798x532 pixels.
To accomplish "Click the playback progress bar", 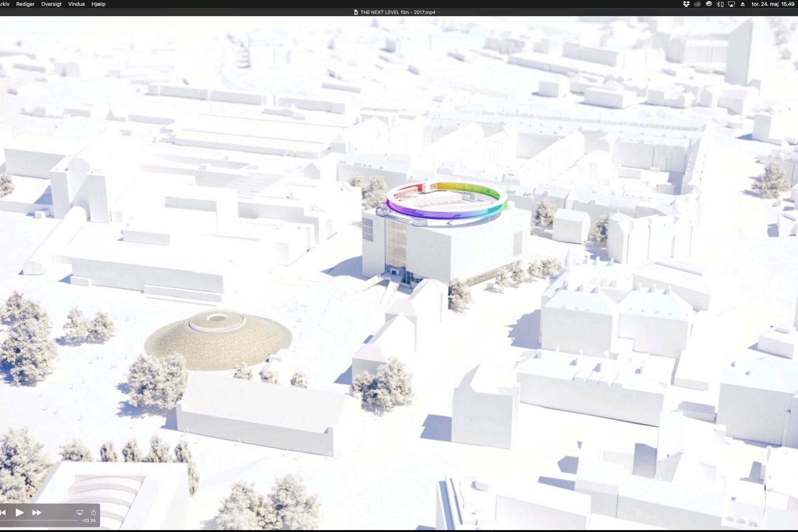I will [x=39, y=520].
